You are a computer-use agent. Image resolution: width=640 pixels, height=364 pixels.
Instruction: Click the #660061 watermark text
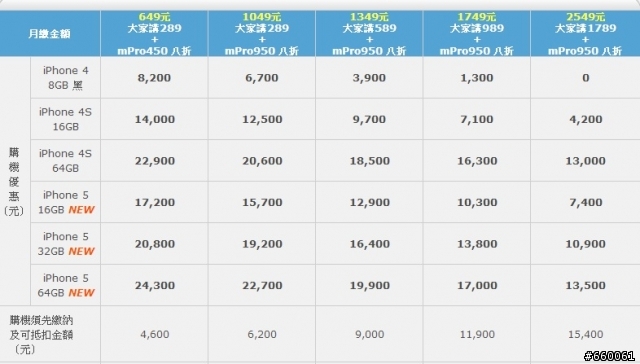tap(609, 356)
